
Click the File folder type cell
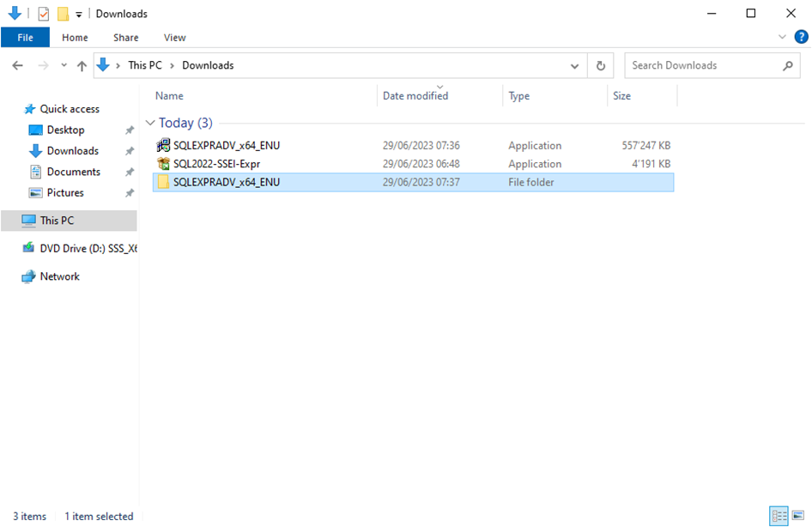(530, 182)
